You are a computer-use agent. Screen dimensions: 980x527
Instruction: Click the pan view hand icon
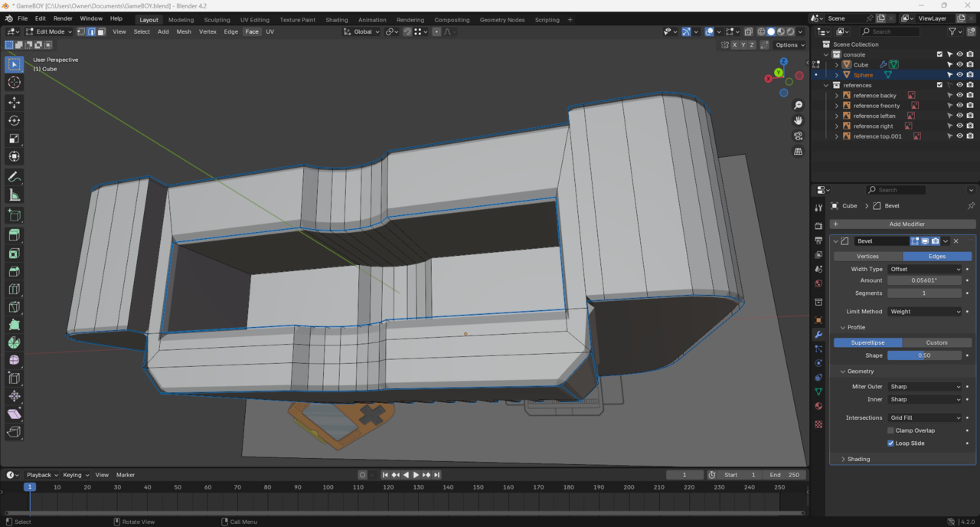coord(798,120)
